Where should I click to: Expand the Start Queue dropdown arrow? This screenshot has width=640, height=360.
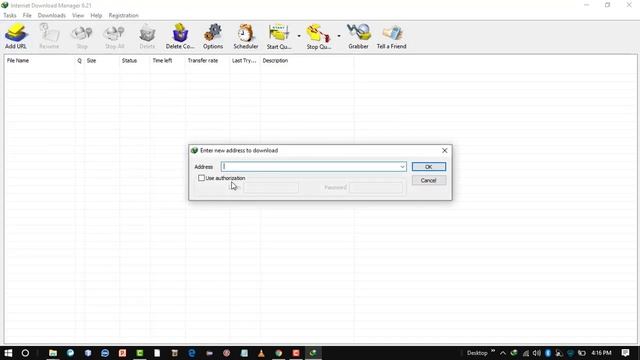299,36
